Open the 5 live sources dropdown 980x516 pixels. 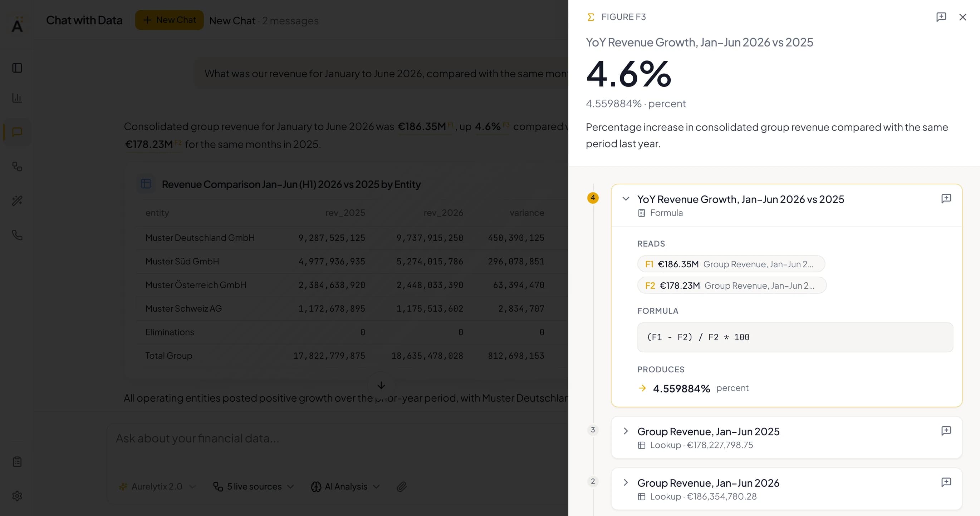[x=254, y=486]
